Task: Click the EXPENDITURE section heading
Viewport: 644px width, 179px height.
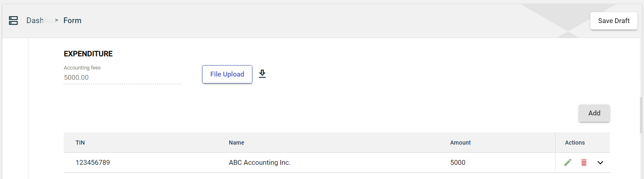Action: click(88, 54)
